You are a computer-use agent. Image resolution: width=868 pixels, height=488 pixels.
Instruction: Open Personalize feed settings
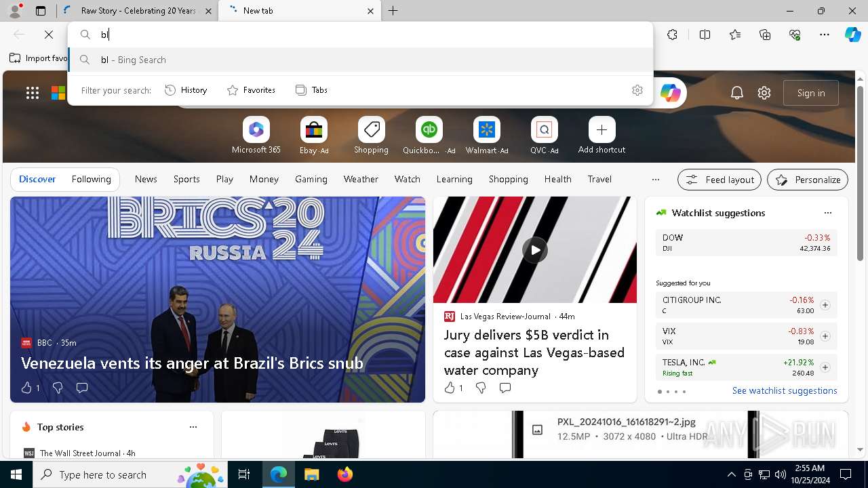click(x=808, y=180)
